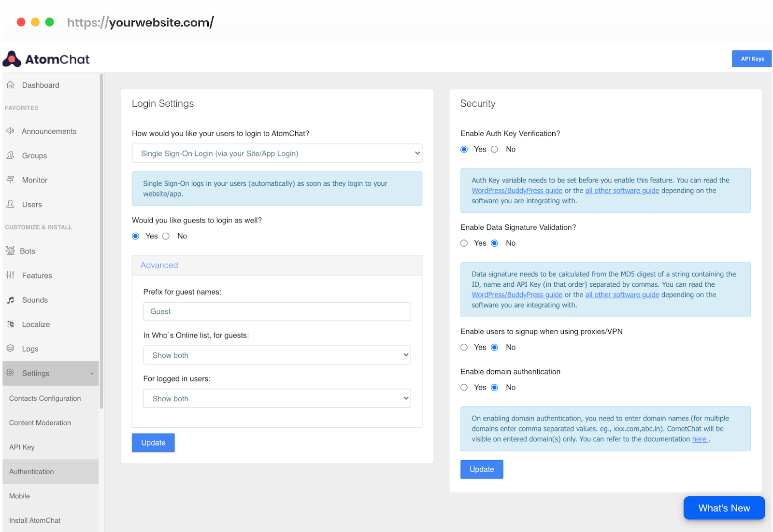Image resolution: width=773 pixels, height=532 pixels.
Task: Open Authentication settings submenu
Action: tap(50, 472)
